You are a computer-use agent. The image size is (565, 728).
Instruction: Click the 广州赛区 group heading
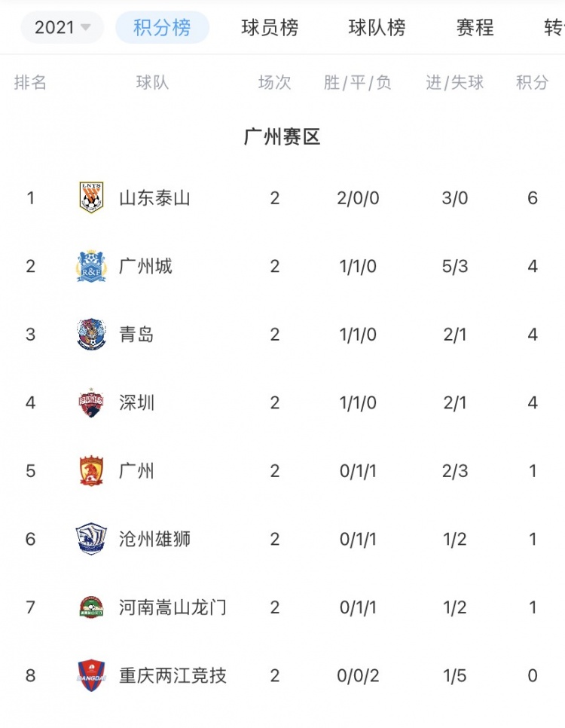tap(282, 137)
